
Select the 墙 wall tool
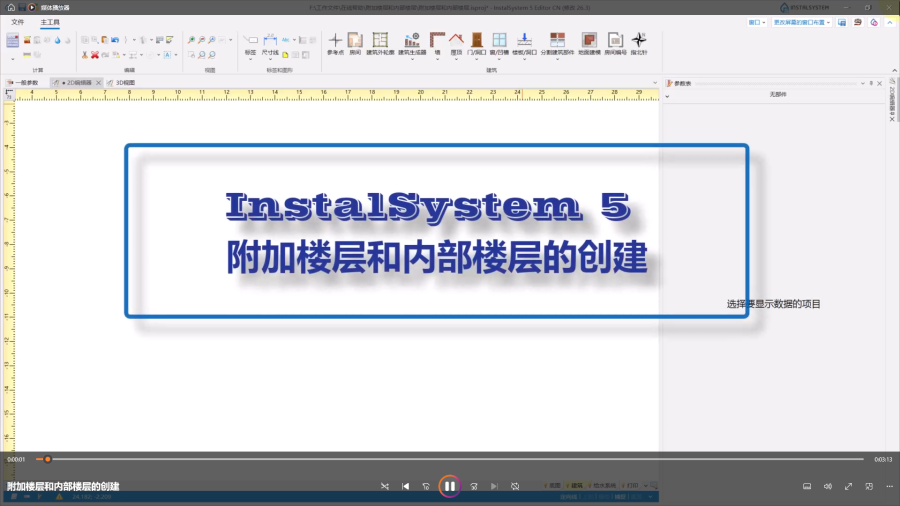tap(437, 42)
